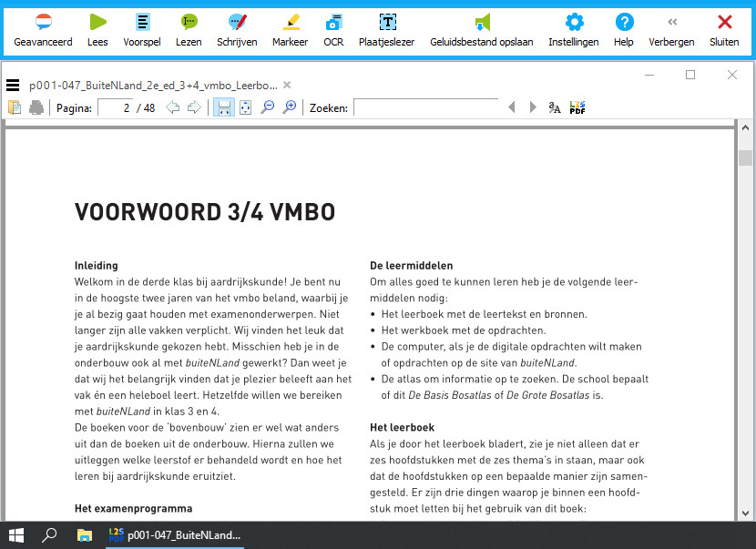
Task: Click the open document icon in PDF toolbar
Action: click(x=15, y=107)
